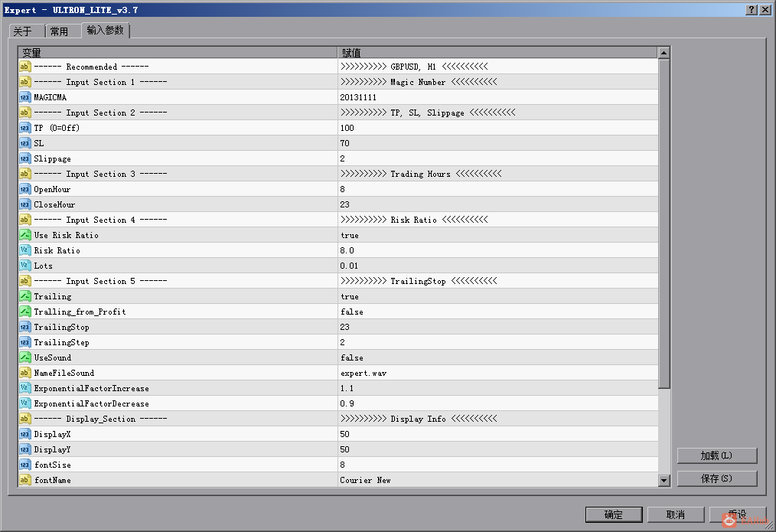776x532 pixels.
Task: Switch to the 常用 tab
Action: point(63,31)
